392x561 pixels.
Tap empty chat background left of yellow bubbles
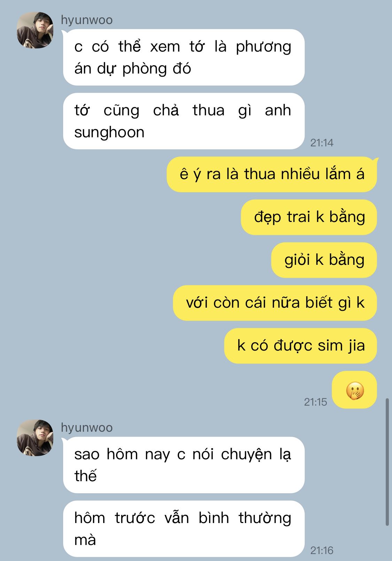click(x=84, y=279)
